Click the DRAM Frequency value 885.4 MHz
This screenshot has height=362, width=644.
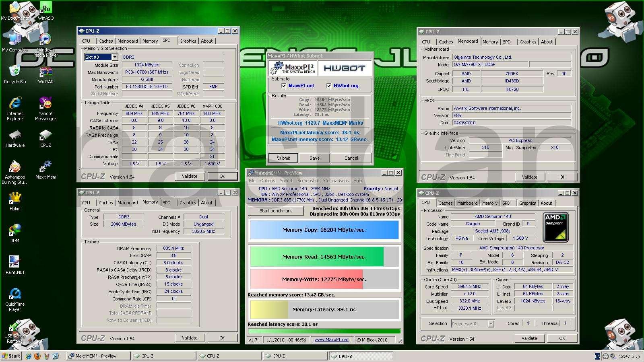click(173, 248)
